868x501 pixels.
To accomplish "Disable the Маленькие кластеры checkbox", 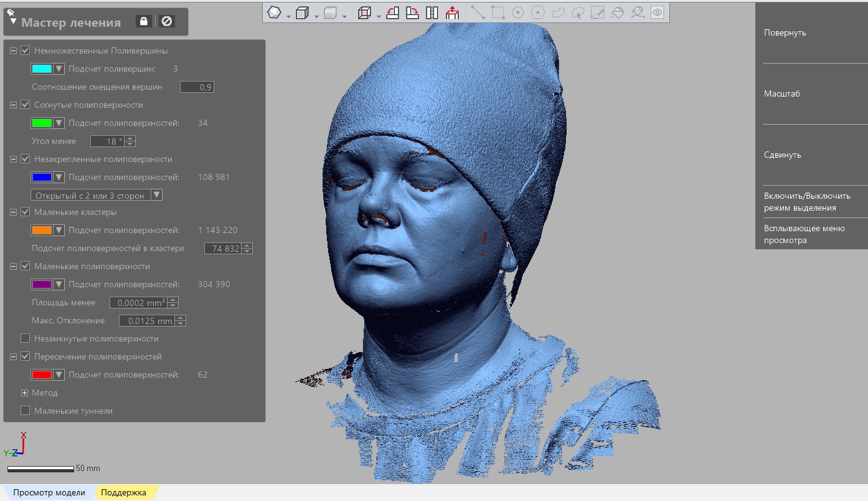I will (25, 212).
